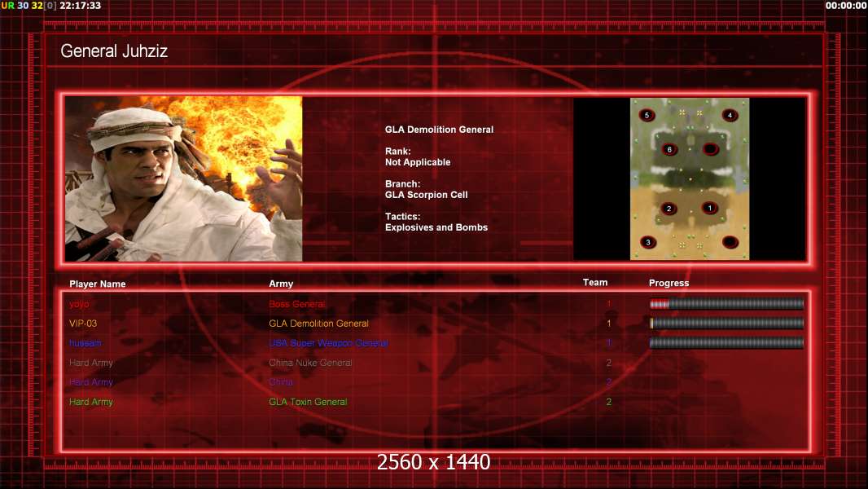868x489 pixels.
Task: Select start position 1 on the minimap
Action: pos(710,208)
